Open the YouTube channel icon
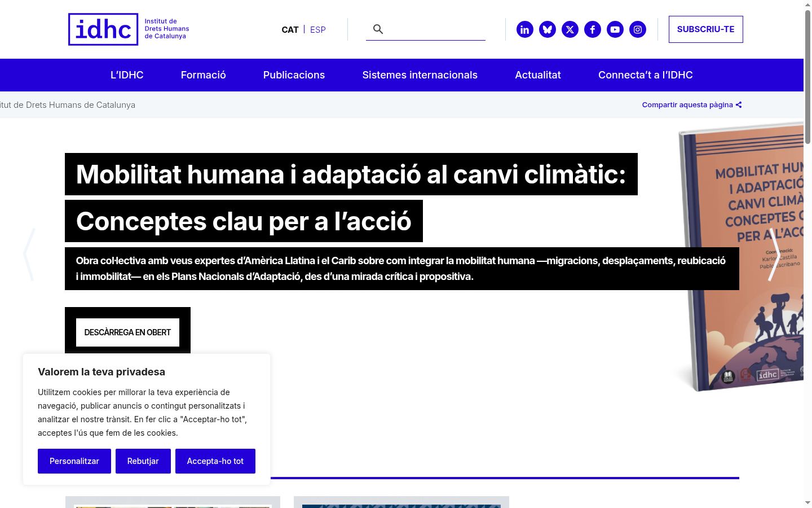Viewport: 812px width, 508px height. click(x=615, y=29)
